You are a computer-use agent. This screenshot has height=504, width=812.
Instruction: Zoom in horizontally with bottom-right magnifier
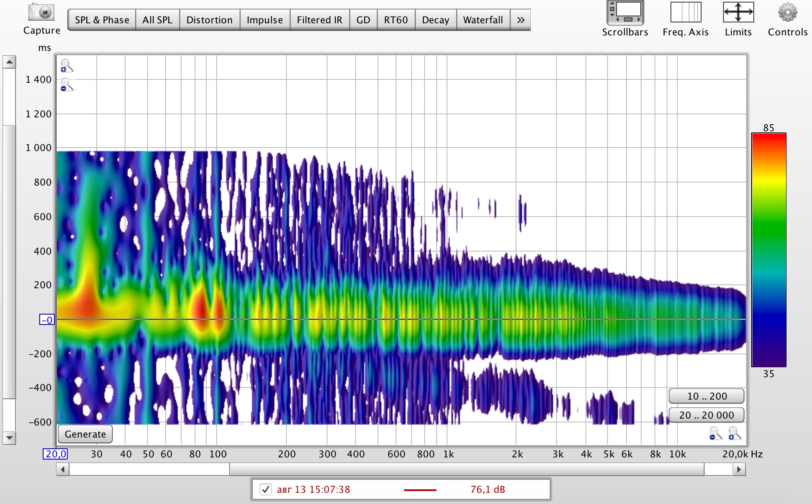click(x=734, y=433)
